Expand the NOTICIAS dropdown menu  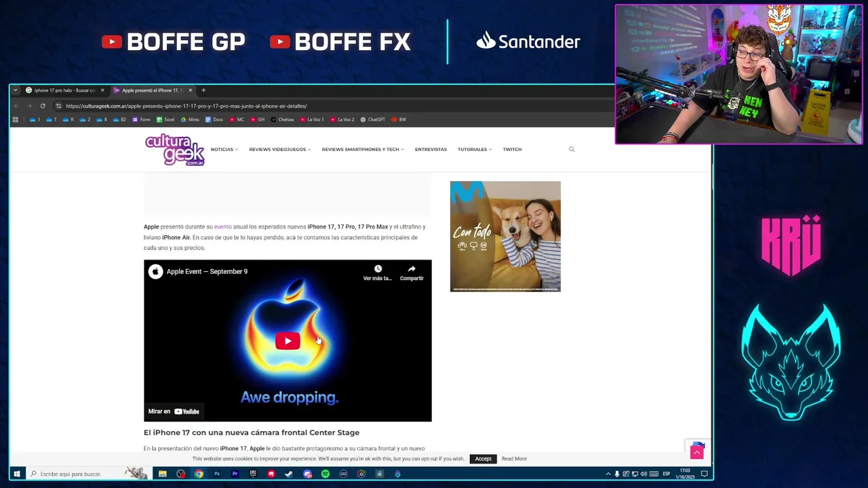(x=224, y=149)
